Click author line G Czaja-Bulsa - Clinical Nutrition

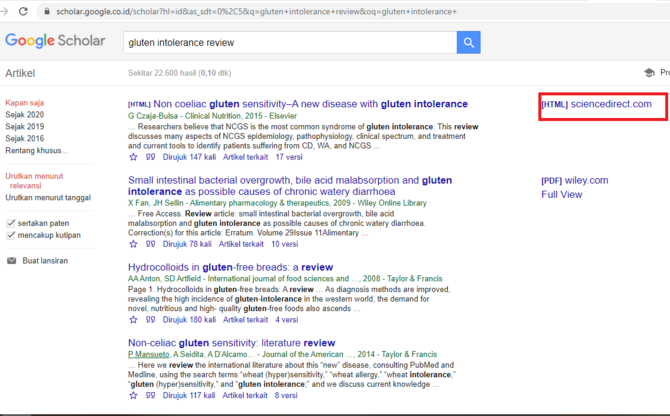point(212,116)
